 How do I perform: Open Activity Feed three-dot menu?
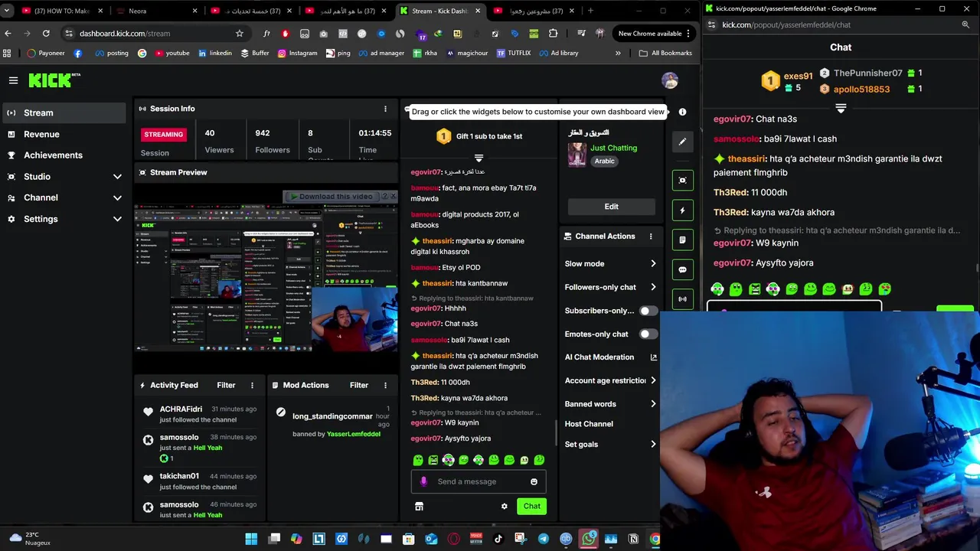click(252, 385)
